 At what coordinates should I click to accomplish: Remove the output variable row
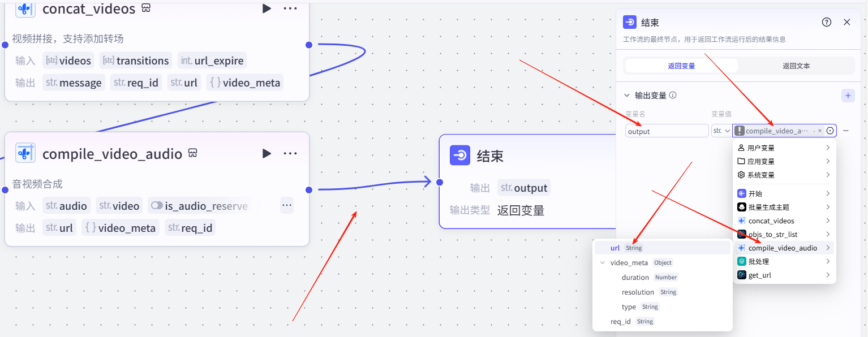tap(846, 131)
